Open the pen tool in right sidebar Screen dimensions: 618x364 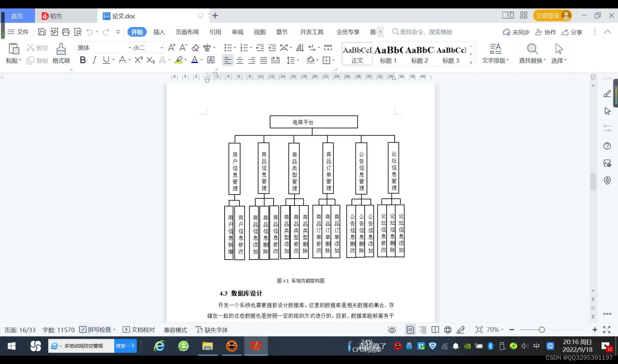coord(607,94)
